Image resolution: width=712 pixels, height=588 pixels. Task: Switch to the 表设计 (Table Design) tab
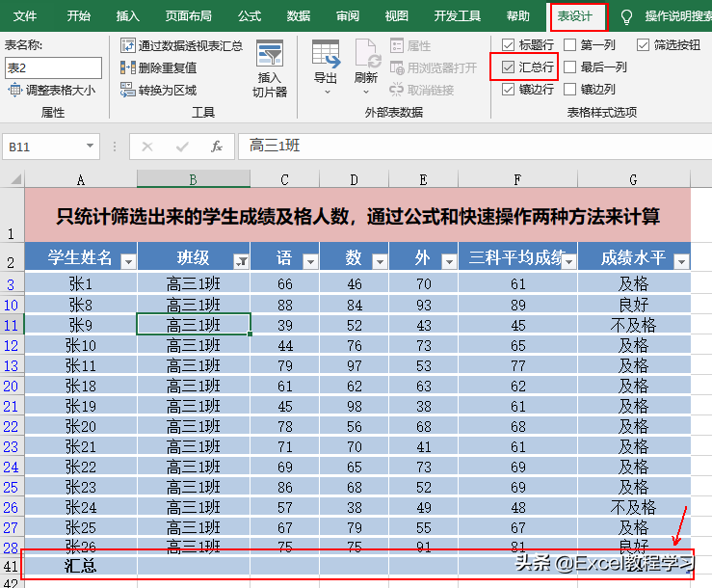577,16
